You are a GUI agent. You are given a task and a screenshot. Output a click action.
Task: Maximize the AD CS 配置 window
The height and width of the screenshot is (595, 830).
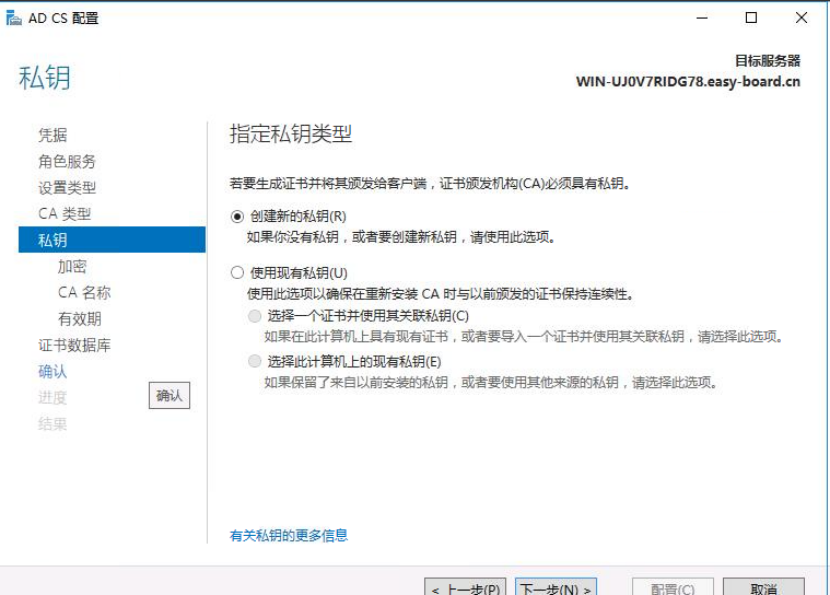[751, 18]
